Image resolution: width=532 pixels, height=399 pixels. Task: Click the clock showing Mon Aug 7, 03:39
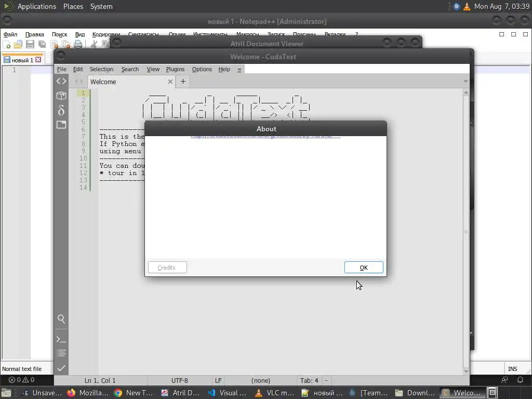pos(502,6)
